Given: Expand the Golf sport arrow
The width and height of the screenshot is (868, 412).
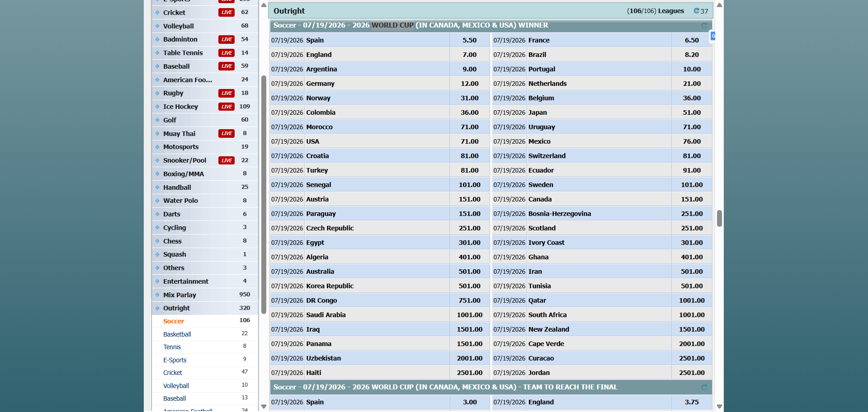Looking at the screenshot, I should (157, 120).
